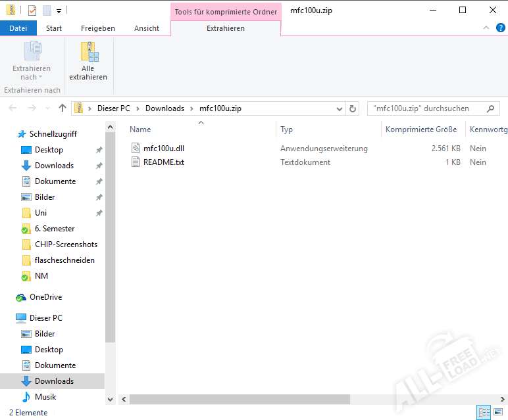
Task: Open the 6. Semester folder in sidebar
Action: (x=55, y=229)
